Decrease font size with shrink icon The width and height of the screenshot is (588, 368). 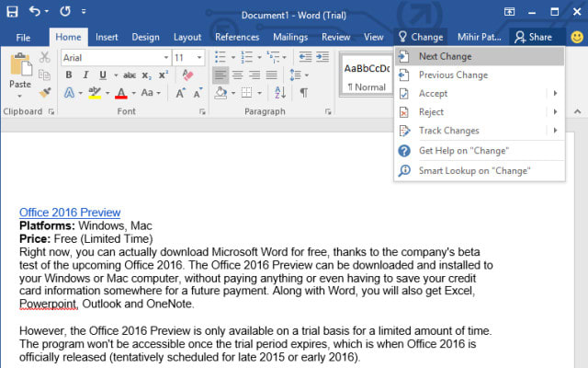coord(198,92)
